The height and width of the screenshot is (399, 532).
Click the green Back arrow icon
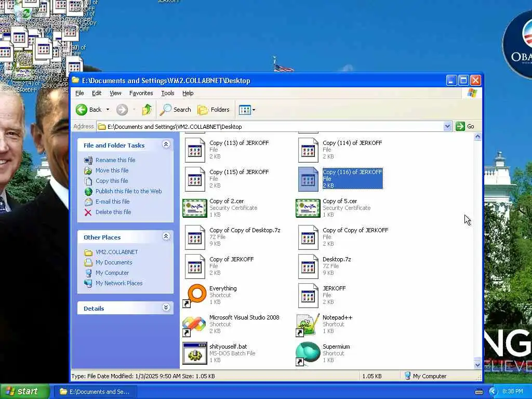82,110
